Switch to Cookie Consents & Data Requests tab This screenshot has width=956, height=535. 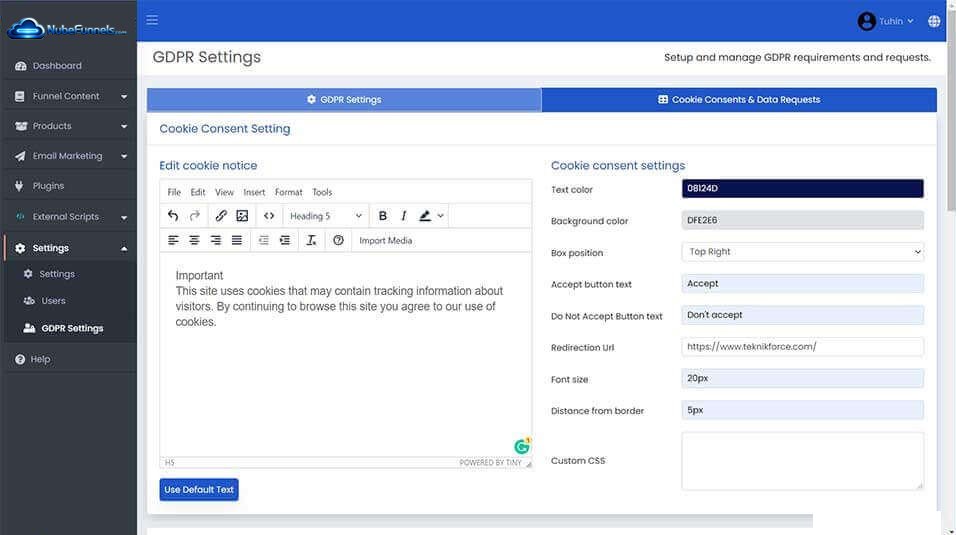pyautogui.click(x=739, y=100)
